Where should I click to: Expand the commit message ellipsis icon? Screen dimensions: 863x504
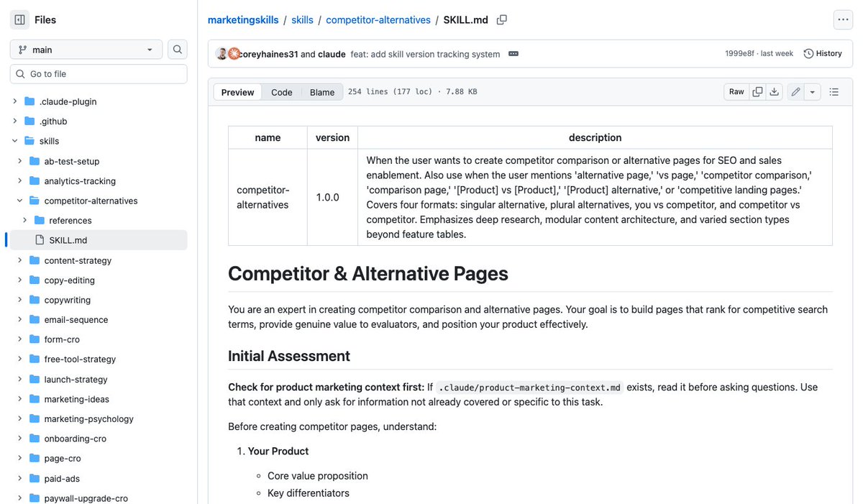[513, 54]
